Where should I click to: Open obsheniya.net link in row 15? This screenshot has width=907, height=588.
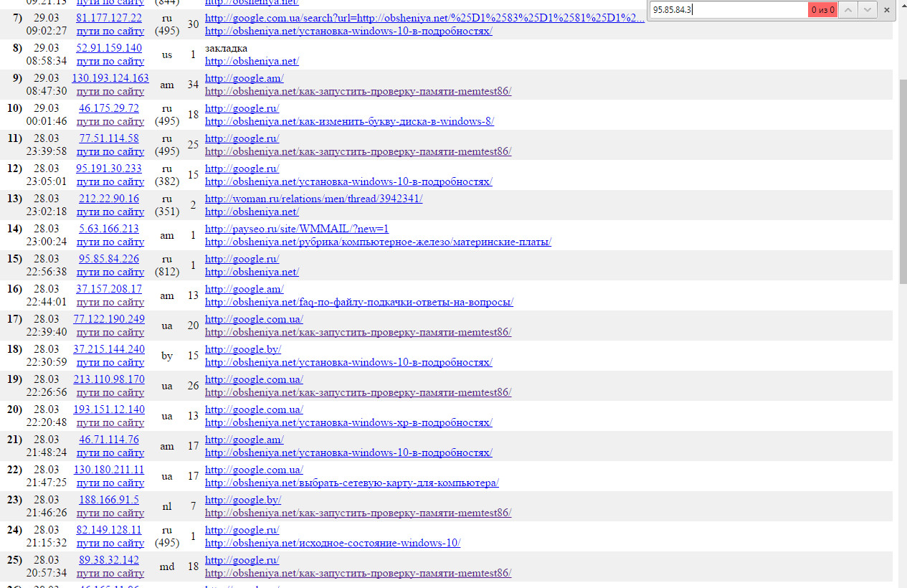pyautogui.click(x=252, y=272)
